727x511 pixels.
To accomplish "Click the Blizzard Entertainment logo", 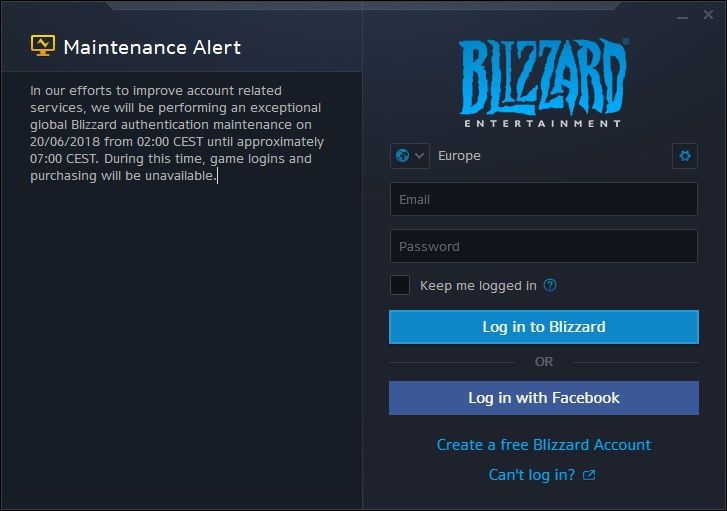I will [x=543, y=83].
